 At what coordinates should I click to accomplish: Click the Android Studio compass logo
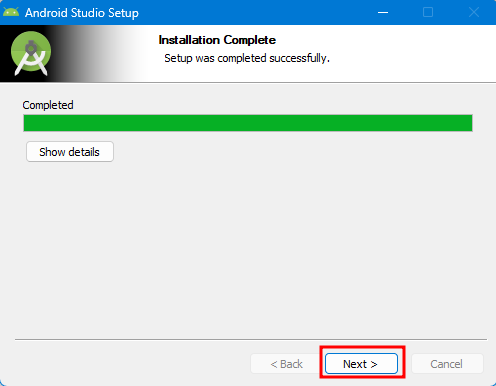(31, 53)
